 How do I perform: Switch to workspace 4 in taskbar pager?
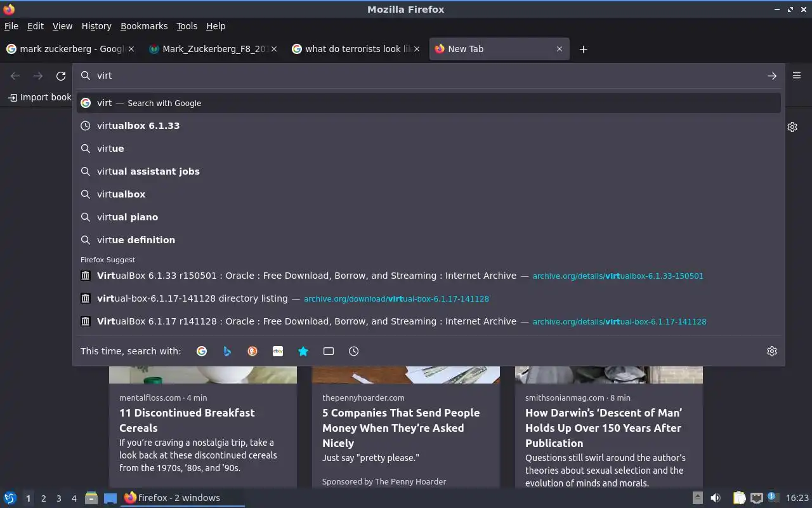[x=74, y=498]
